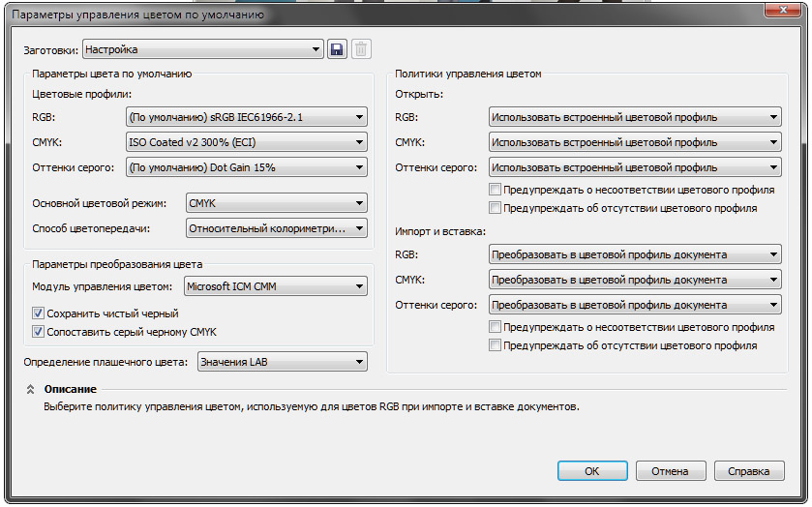Click the OK button

(x=592, y=471)
